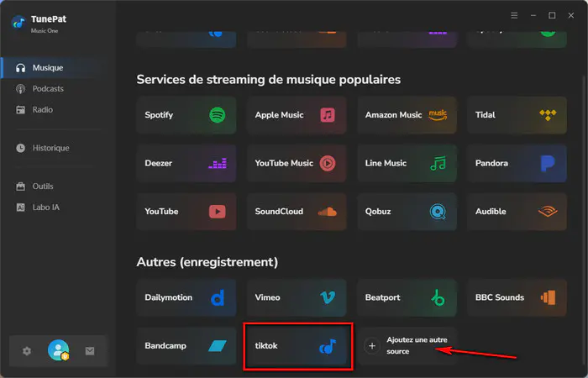Viewport: 588px width, 378px height.
Task: Click the Line Music green notes icon
Action: tap(438, 164)
